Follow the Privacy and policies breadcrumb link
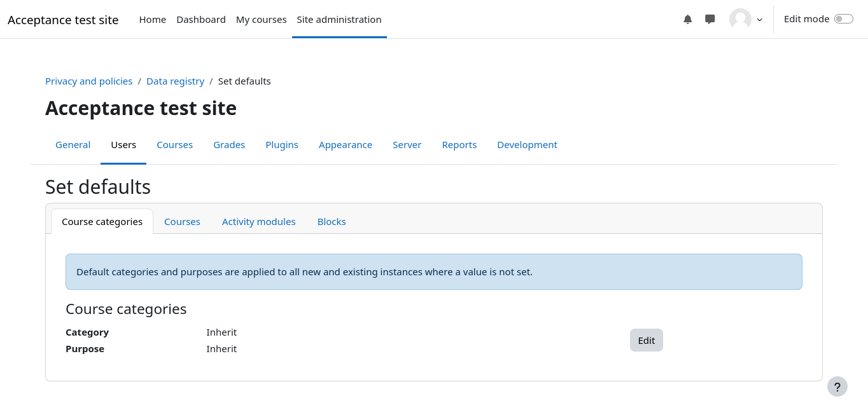Image resolution: width=868 pixels, height=417 pixels. [x=88, y=81]
